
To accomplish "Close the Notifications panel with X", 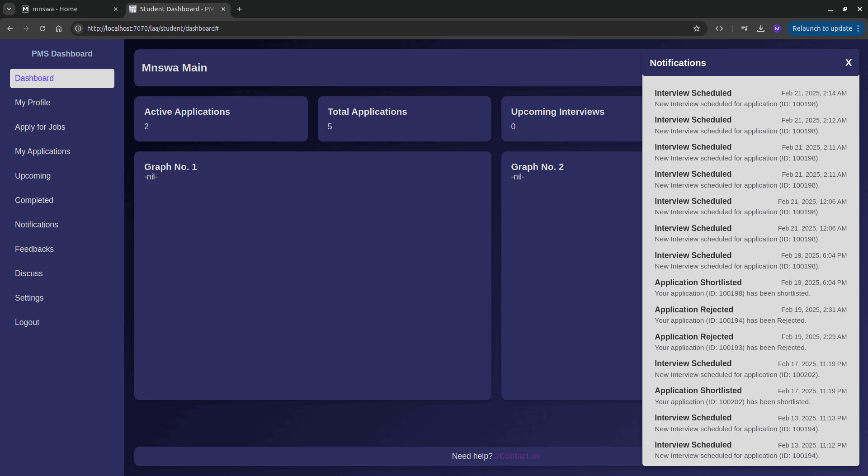I will [848, 63].
